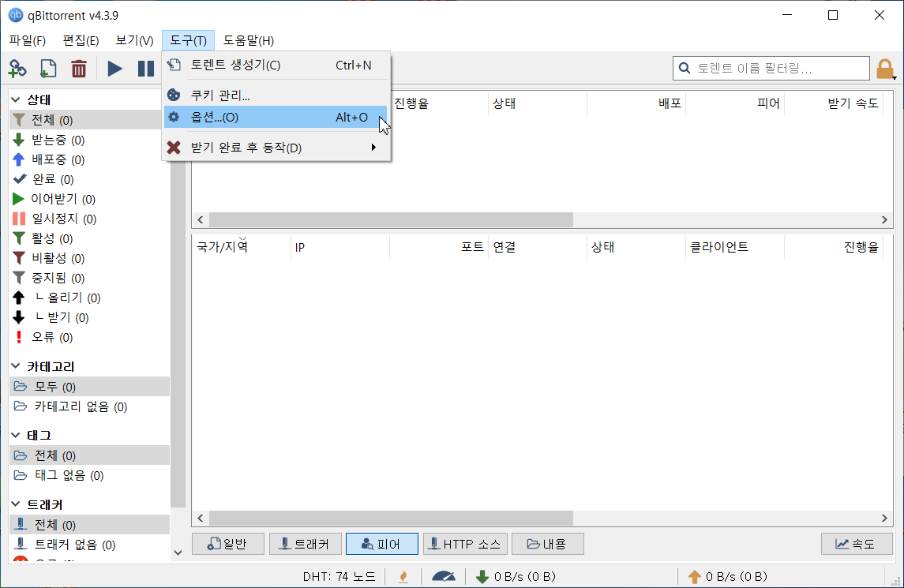The image size is (904, 588).
Task: Sort peers by 클라이언트 column header
Action: point(734,247)
